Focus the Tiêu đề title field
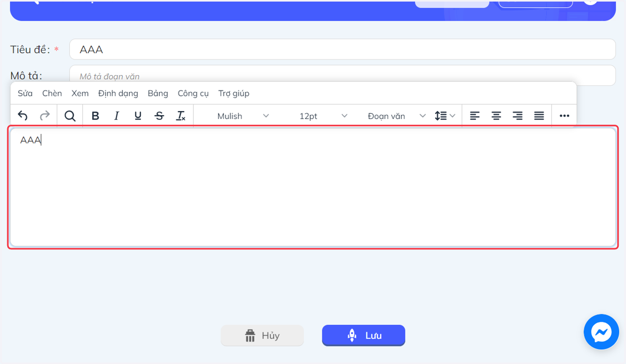Viewport: 626px width, 364px height. [x=343, y=50]
